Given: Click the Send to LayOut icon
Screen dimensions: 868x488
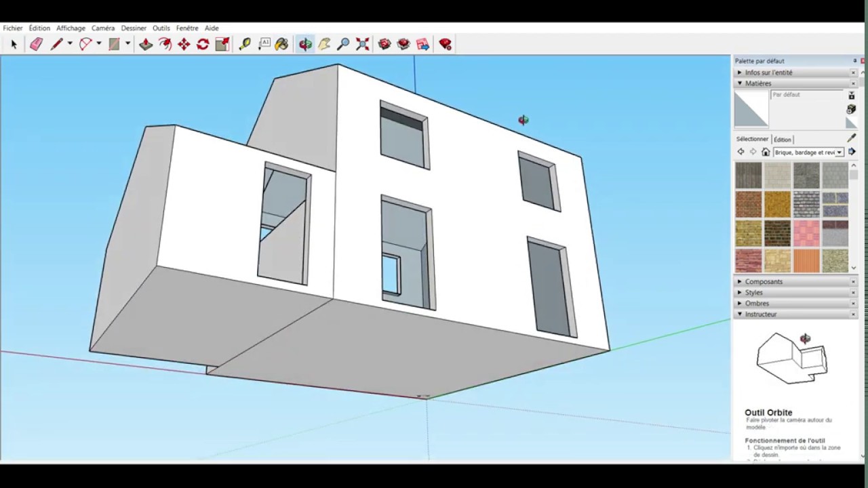Looking at the screenshot, I should (x=422, y=45).
